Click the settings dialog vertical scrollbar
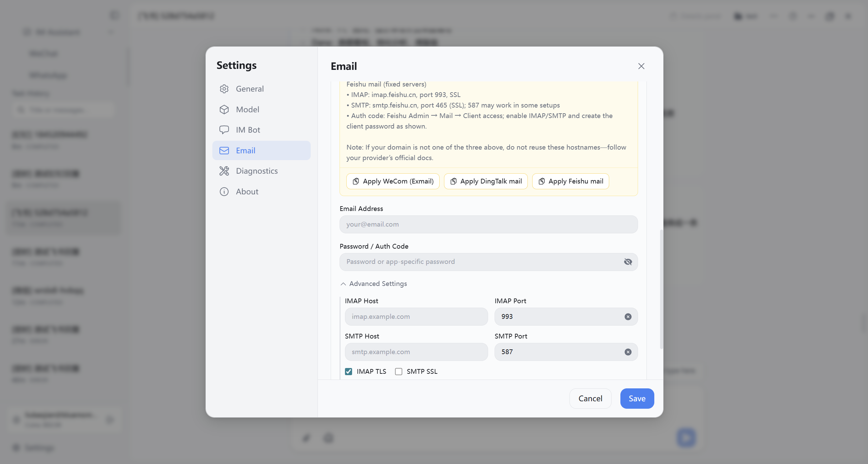The image size is (868, 464). (661, 290)
